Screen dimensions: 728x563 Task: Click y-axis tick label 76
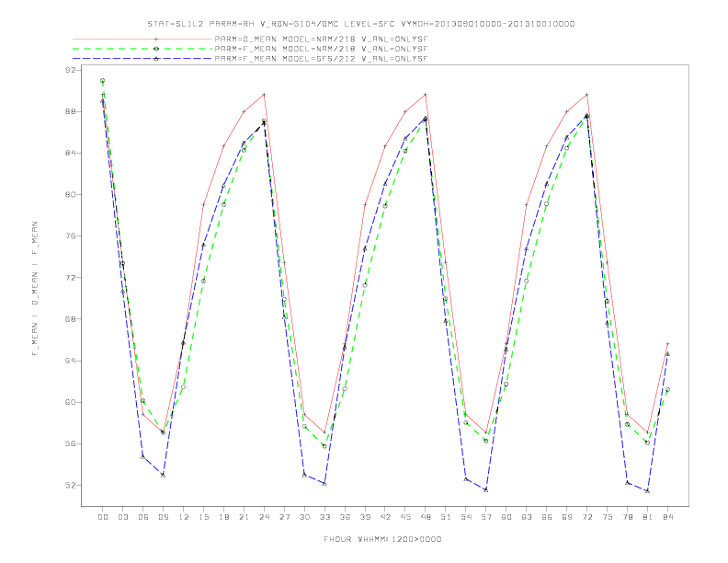[x=72, y=236]
